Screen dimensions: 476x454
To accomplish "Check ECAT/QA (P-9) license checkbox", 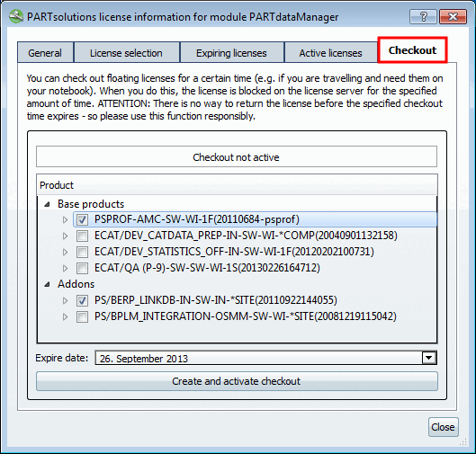I will point(82,268).
